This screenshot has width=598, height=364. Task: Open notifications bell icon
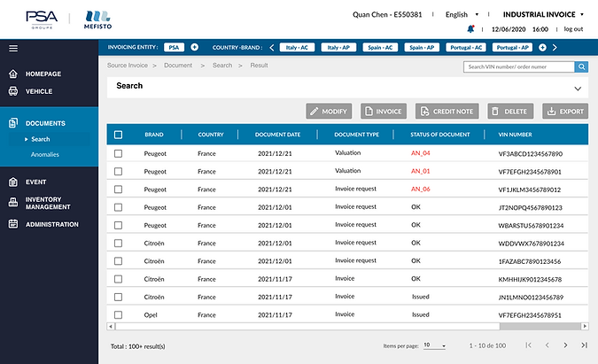471,29
